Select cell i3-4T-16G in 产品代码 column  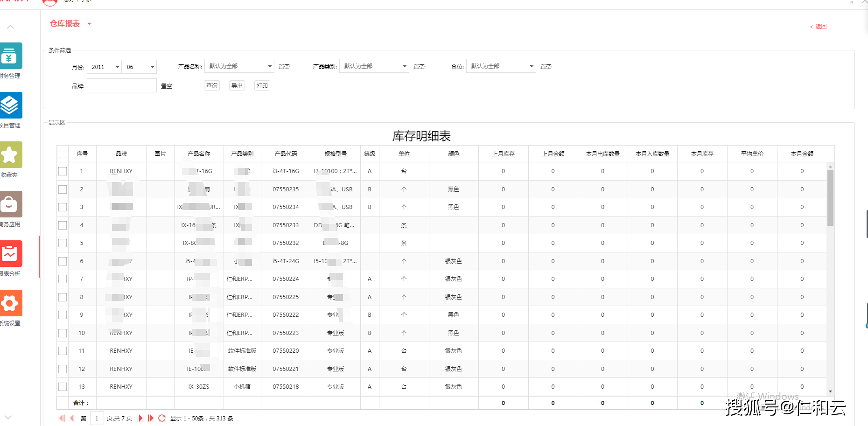[x=286, y=171]
